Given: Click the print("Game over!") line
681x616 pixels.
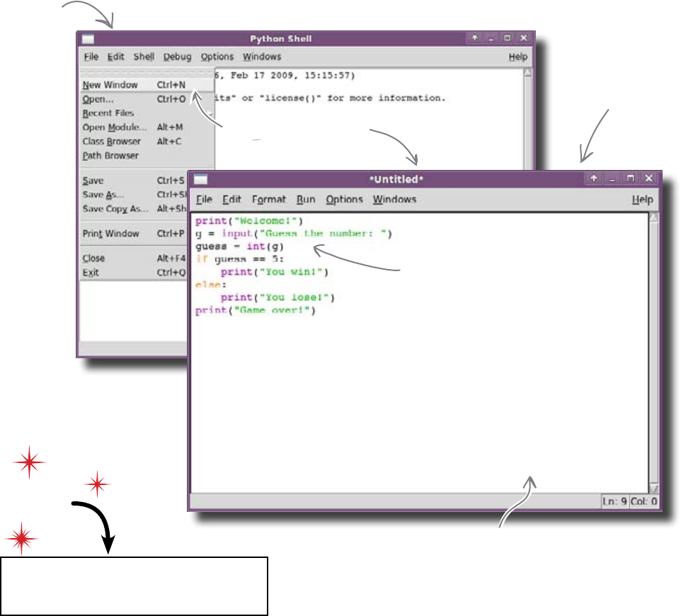Looking at the screenshot, I should pyautogui.click(x=256, y=310).
